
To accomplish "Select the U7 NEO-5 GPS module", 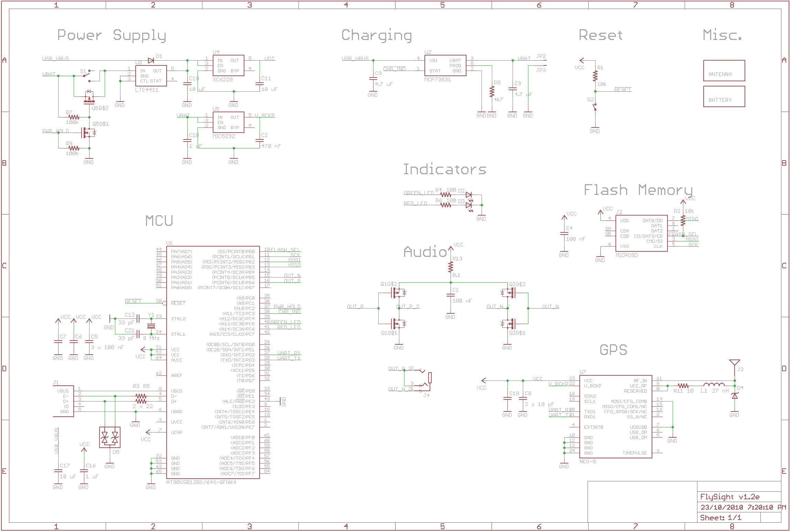I will pyautogui.click(x=615, y=417).
